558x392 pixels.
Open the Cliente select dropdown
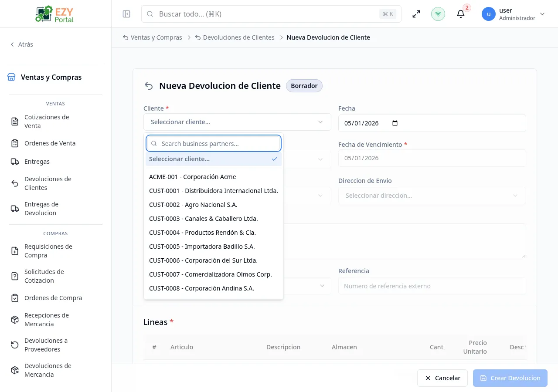(x=237, y=122)
